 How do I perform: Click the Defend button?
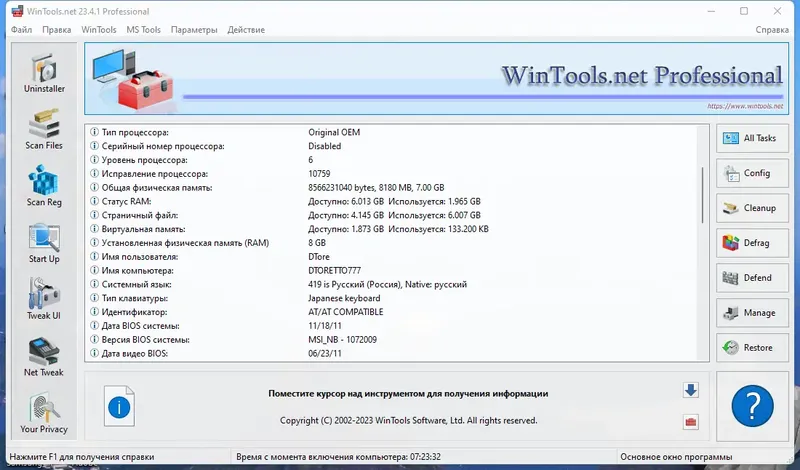click(752, 278)
